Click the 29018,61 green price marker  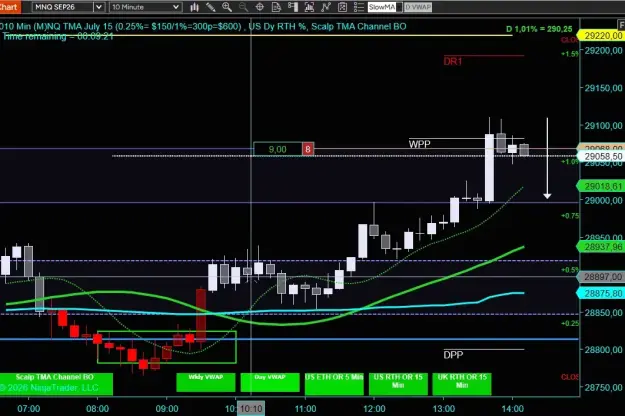click(x=602, y=186)
